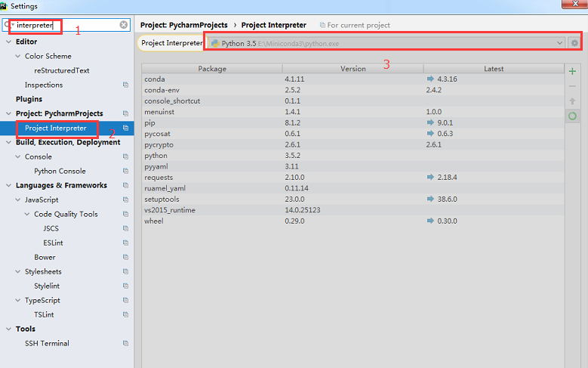Collapse the Stylesheets tree node
The width and height of the screenshot is (588, 368).
pos(17,271)
